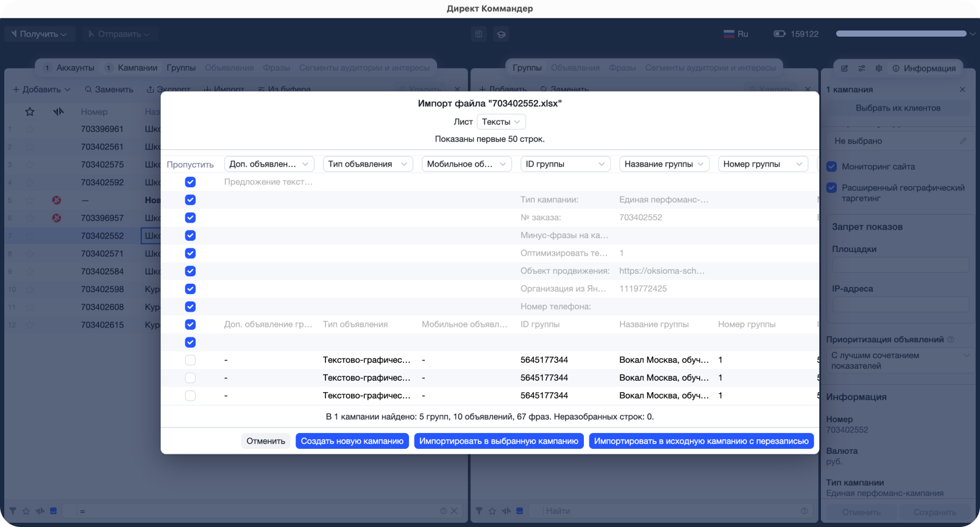Open the layout panel icon in top toolbar
980x527 pixels.
click(x=479, y=34)
